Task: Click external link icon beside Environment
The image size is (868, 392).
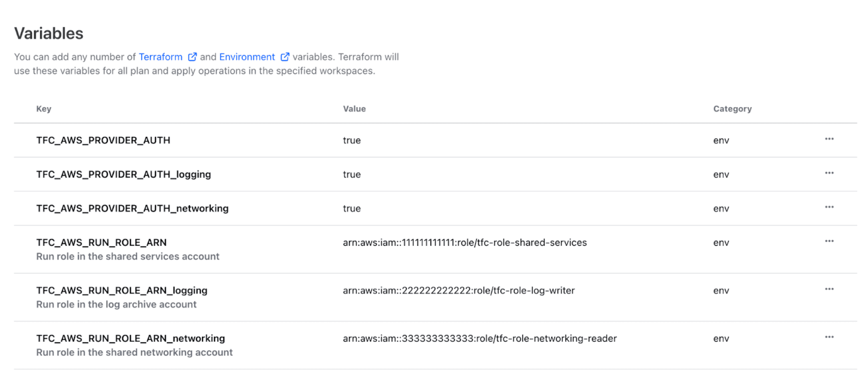Action: [285, 57]
